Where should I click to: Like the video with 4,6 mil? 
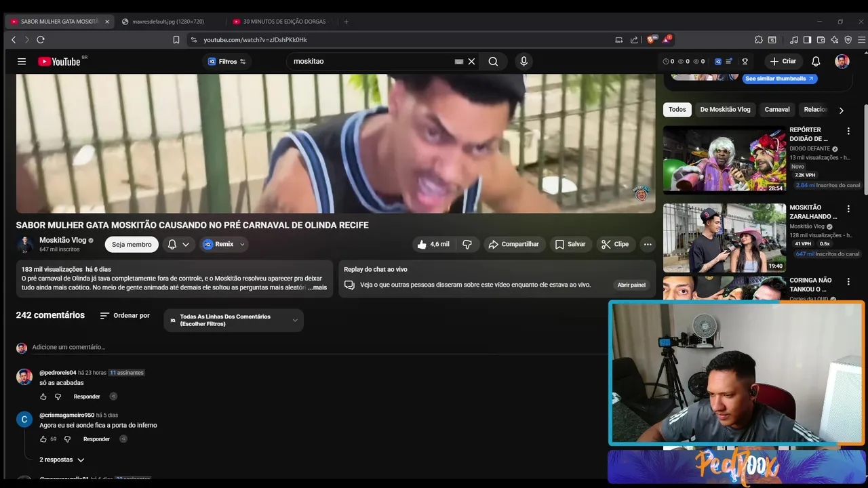(433, 244)
